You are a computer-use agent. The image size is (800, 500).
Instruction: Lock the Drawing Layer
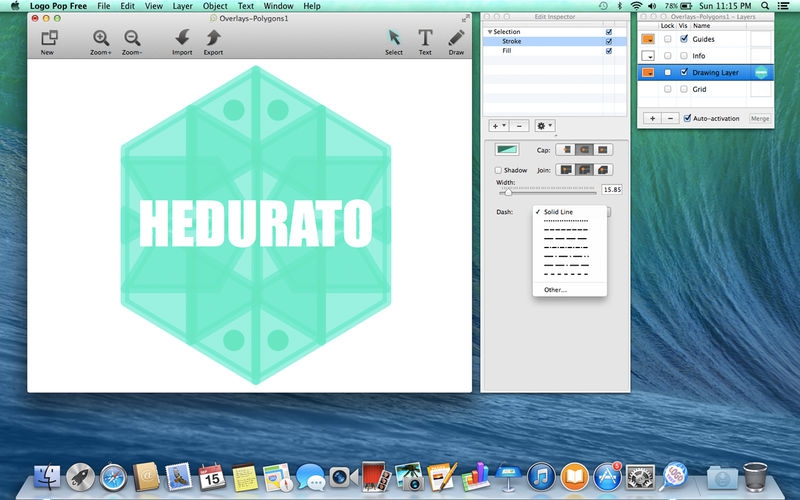point(667,72)
